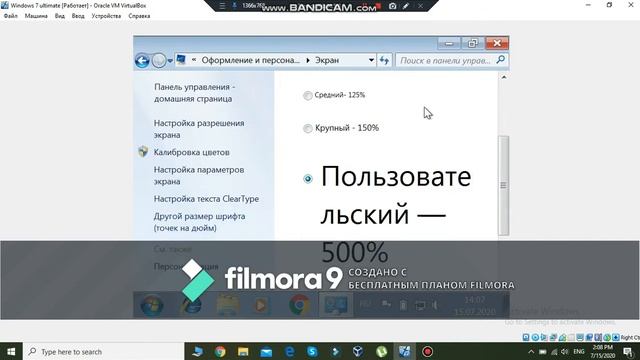Open Калибровка цветов link
Image resolution: width=640 pixels, height=360 pixels.
[x=191, y=152]
